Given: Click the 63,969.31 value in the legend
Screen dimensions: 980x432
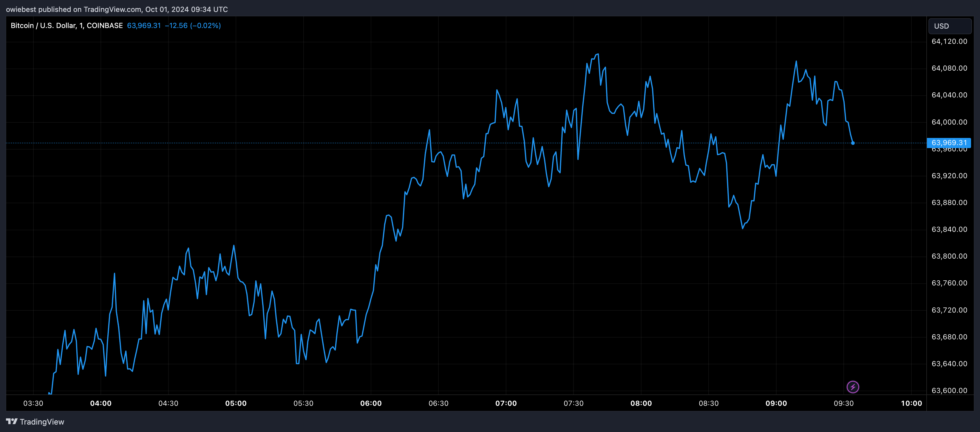Looking at the screenshot, I should click(144, 25).
